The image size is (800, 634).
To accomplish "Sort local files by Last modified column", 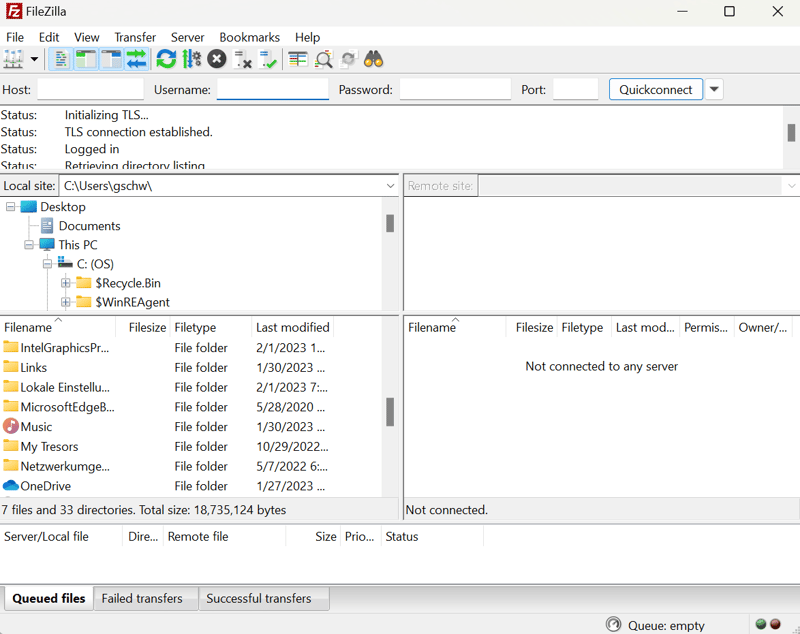I will [292, 327].
